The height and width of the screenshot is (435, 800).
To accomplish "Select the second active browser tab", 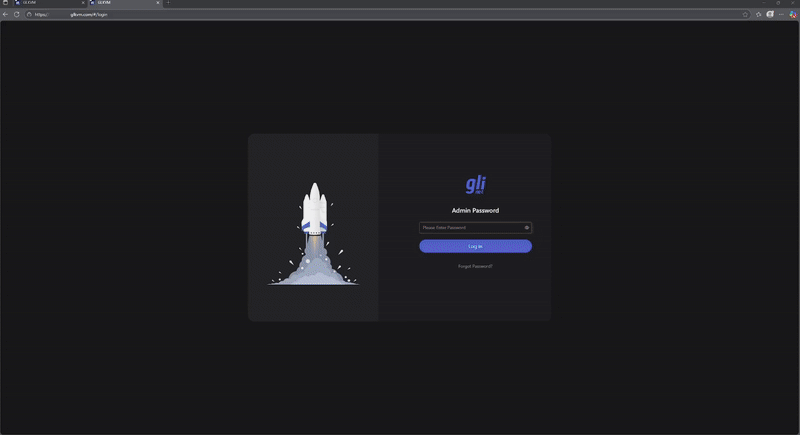I will tap(120, 4).
